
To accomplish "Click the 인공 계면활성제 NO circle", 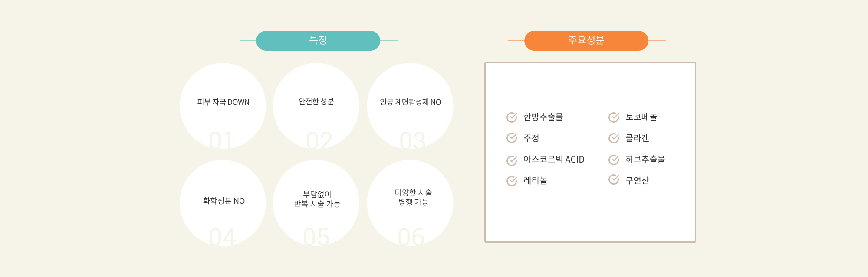I will tap(410, 106).
